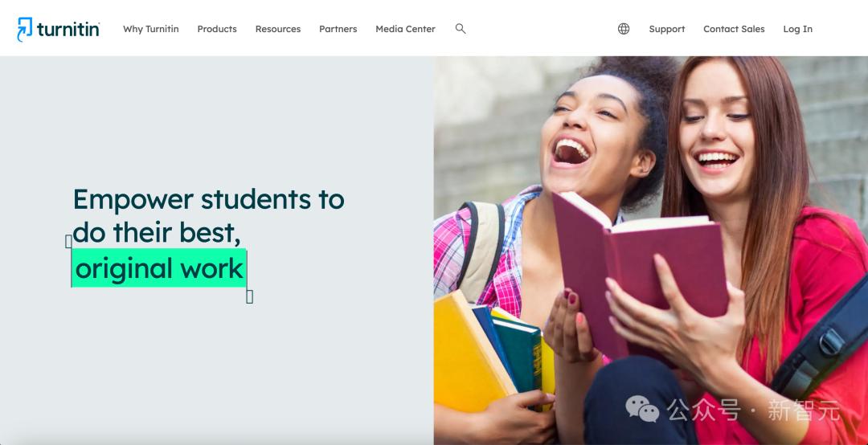Open the search magnifier icon
The width and height of the screenshot is (868, 445).
click(x=460, y=29)
